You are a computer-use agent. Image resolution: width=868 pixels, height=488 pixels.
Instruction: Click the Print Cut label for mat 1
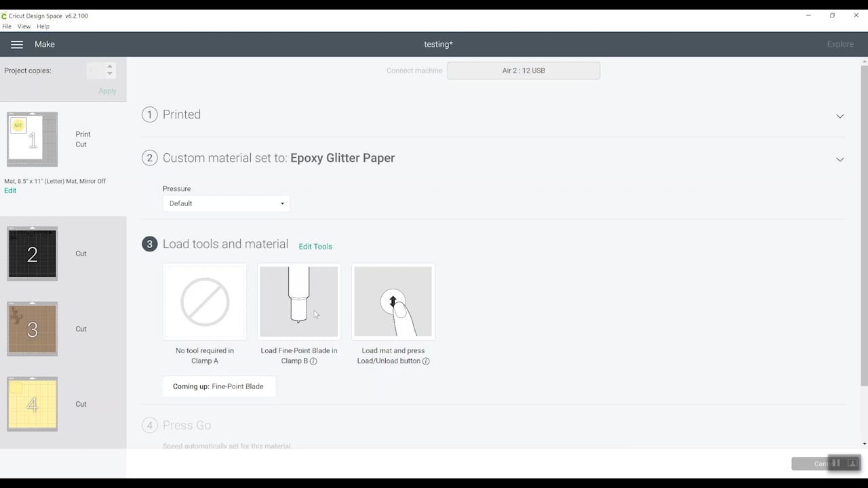click(83, 139)
